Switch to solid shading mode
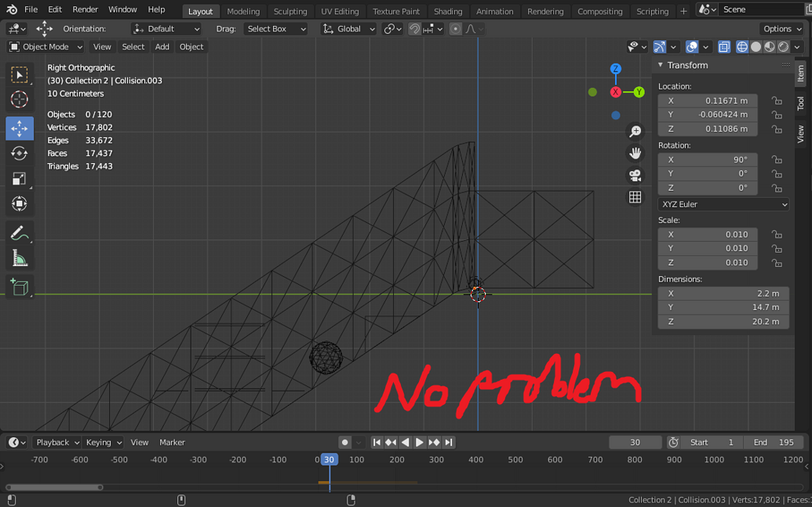The height and width of the screenshot is (507, 812). [756, 47]
